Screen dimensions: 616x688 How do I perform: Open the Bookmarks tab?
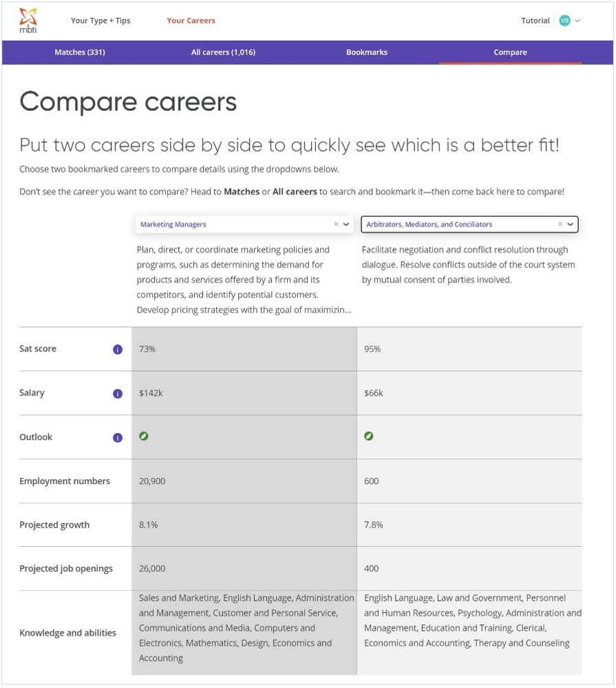tap(367, 52)
